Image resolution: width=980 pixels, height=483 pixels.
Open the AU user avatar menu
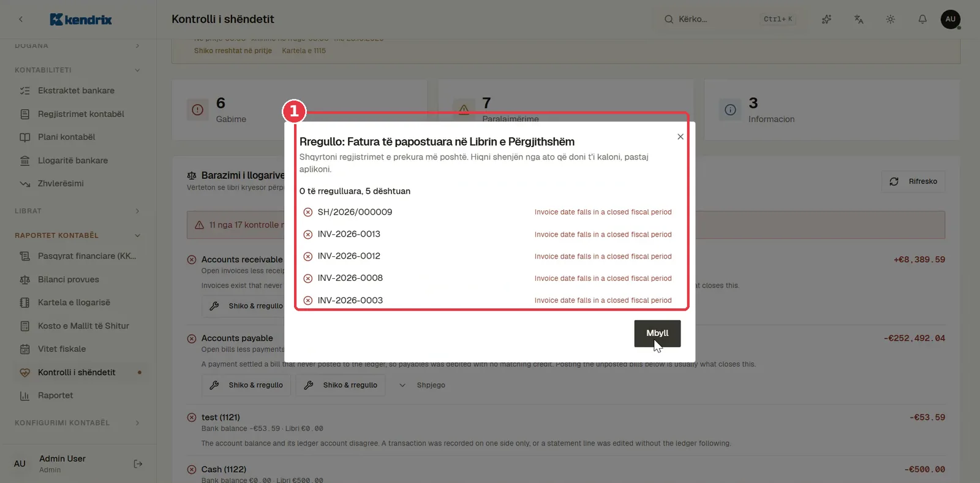(951, 19)
